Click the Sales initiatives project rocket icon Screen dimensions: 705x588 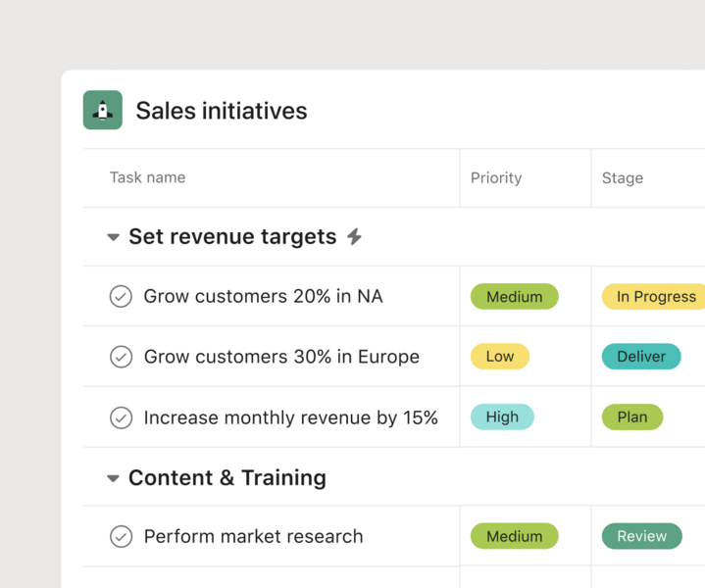pyautogui.click(x=103, y=111)
